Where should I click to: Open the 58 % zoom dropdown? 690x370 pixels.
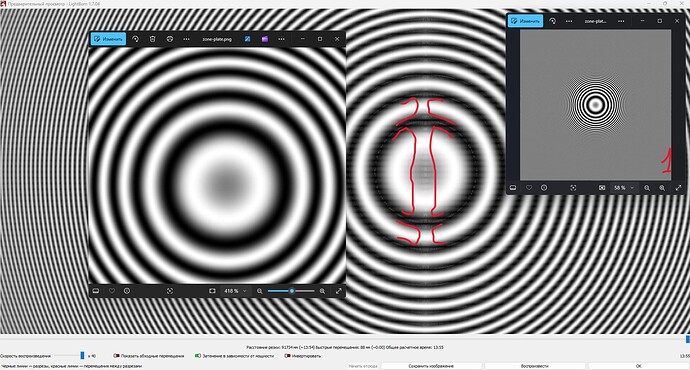coord(624,187)
